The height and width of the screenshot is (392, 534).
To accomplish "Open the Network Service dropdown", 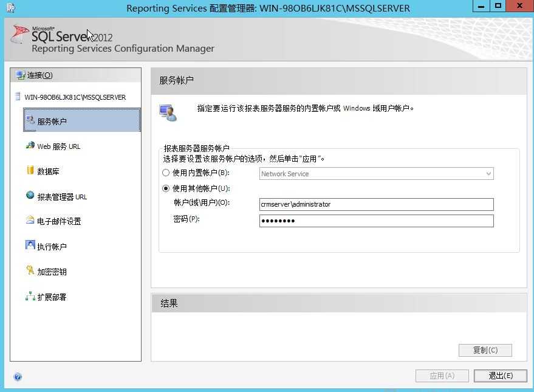I will 376,174.
